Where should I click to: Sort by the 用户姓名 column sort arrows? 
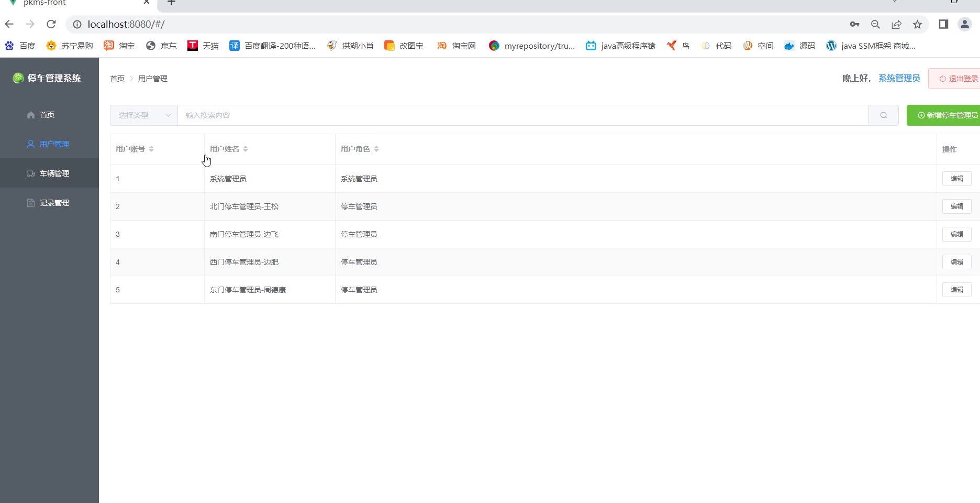pos(246,149)
